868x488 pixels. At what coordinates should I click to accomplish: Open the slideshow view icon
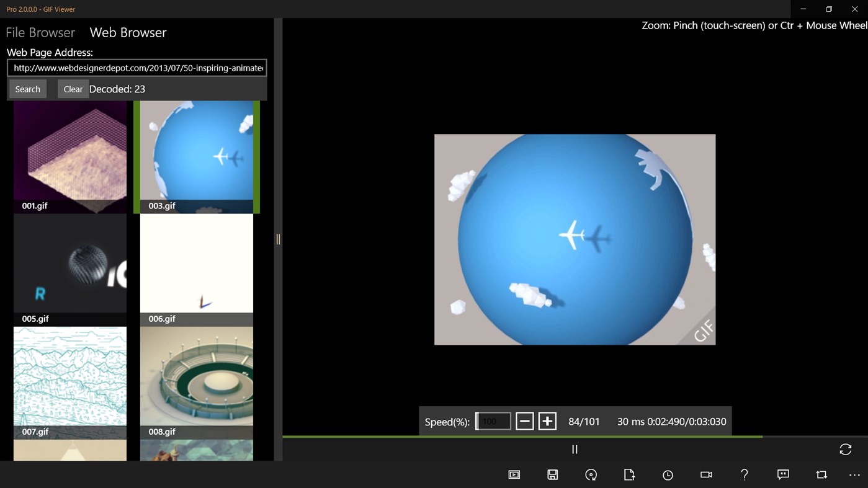[x=514, y=475]
